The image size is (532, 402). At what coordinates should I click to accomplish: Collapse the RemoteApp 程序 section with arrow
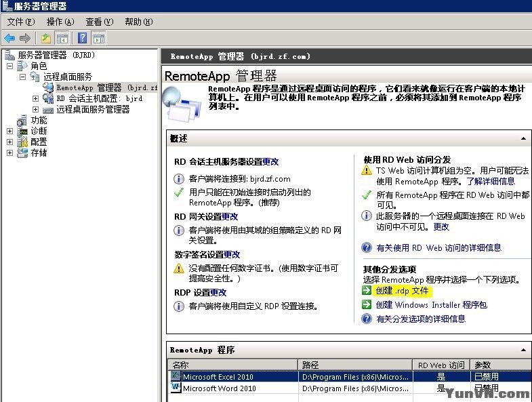[x=523, y=350]
